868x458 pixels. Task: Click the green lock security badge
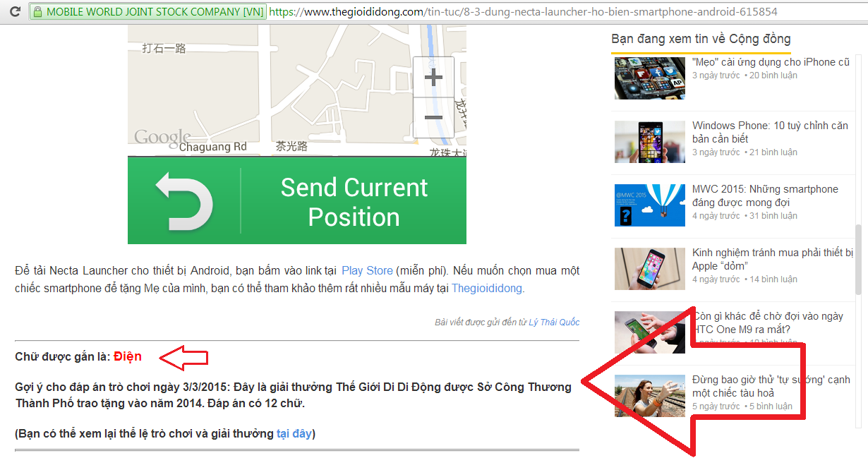pyautogui.click(x=147, y=12)
